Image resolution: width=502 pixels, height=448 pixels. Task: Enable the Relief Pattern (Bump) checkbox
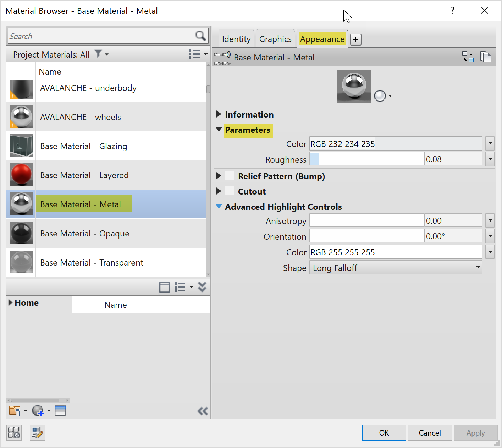(x=230, y=175)
